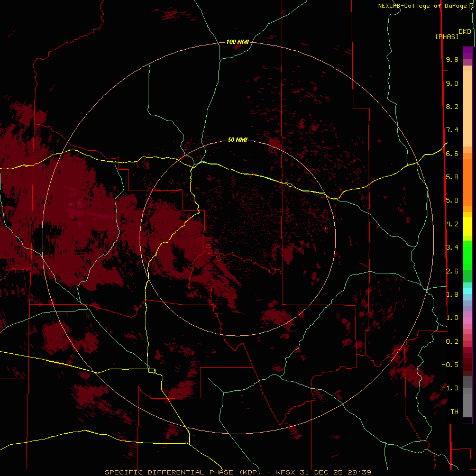Image resolution: width=476 pixels, height=476 pixels.
Task: Click the 1.0 value on color scale
Action: point(452,318)
